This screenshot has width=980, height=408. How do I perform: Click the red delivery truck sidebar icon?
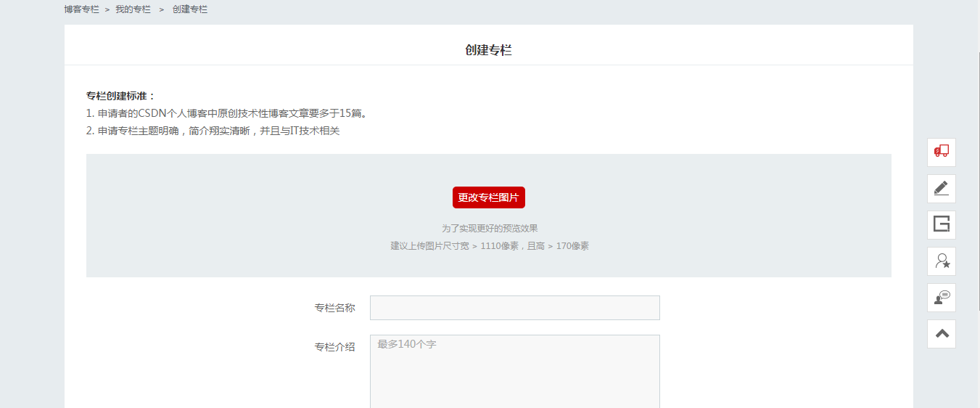942,152
